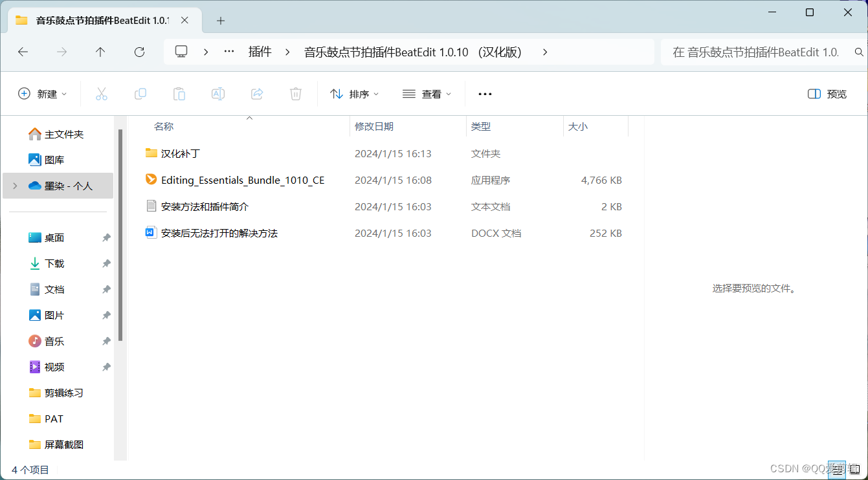Unpin 视频 using its pin icon
This screenshot has width=868, height=480.
(106, 367)
